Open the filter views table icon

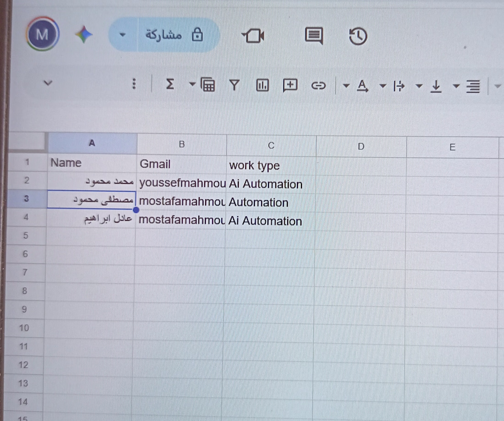point(208,85)
